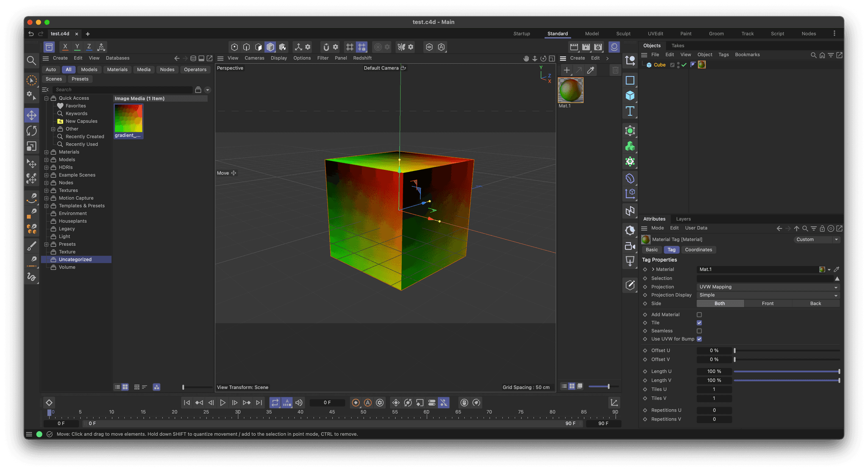Open the Projection dropdown
This screenshot has width=868, height=471.
(768, 287)
